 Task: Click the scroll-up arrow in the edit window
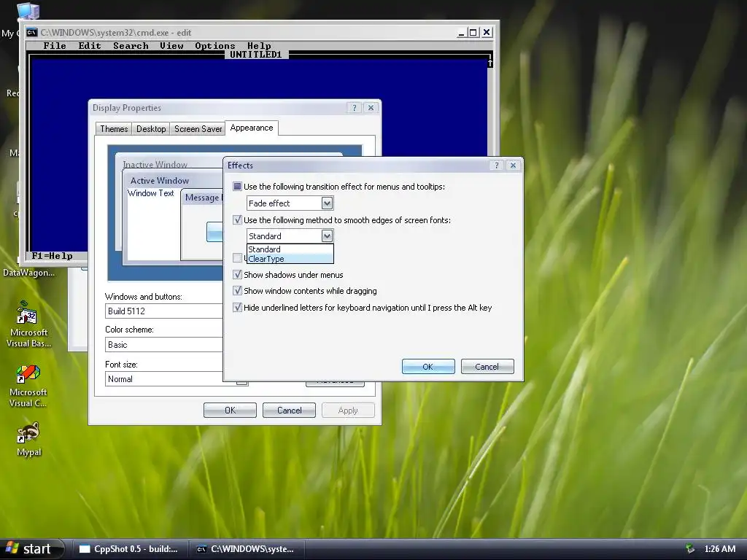490,63
